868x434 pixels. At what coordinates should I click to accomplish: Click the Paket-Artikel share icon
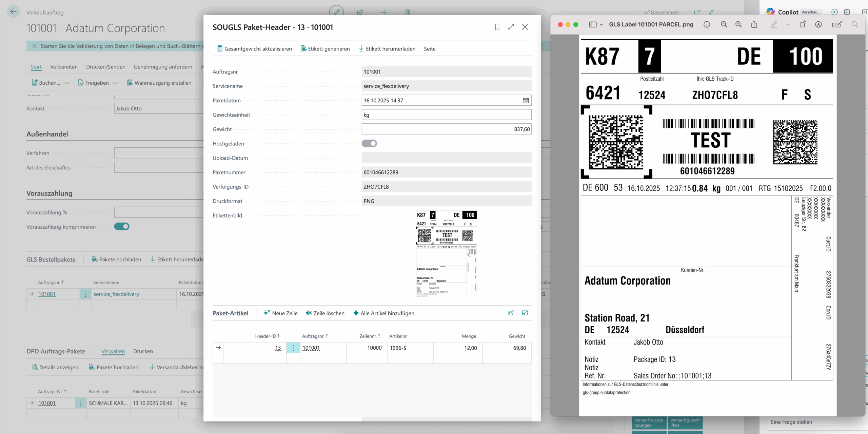click(511, 313)
